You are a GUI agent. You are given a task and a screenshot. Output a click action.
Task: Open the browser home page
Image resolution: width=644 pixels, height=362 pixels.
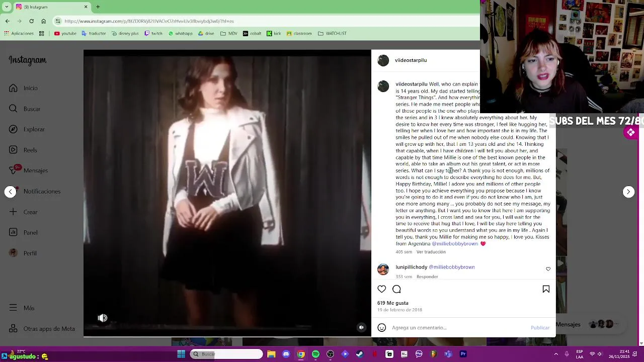coord(44,21)
